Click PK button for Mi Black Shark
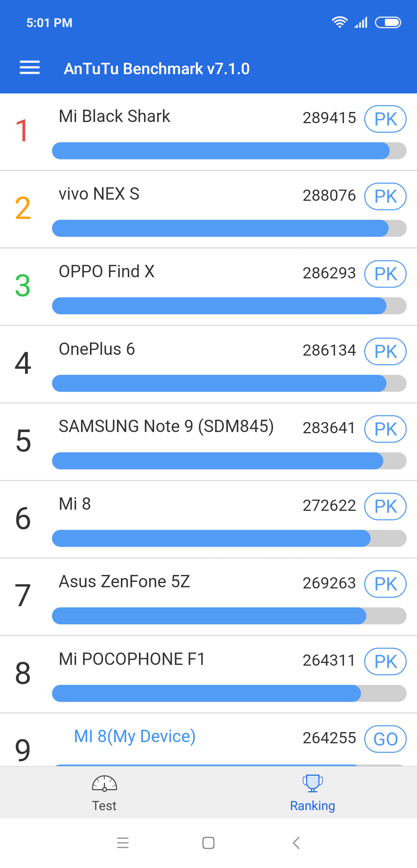 tap(385, 119)
